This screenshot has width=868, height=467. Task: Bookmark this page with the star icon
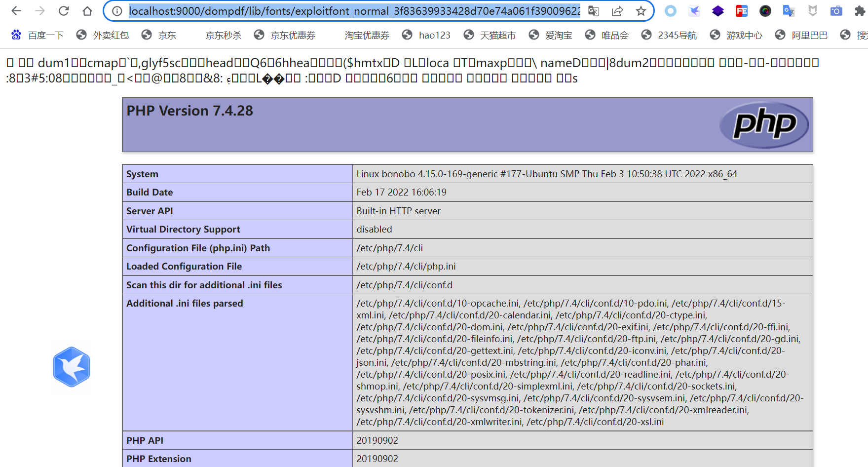pos(641,11)
